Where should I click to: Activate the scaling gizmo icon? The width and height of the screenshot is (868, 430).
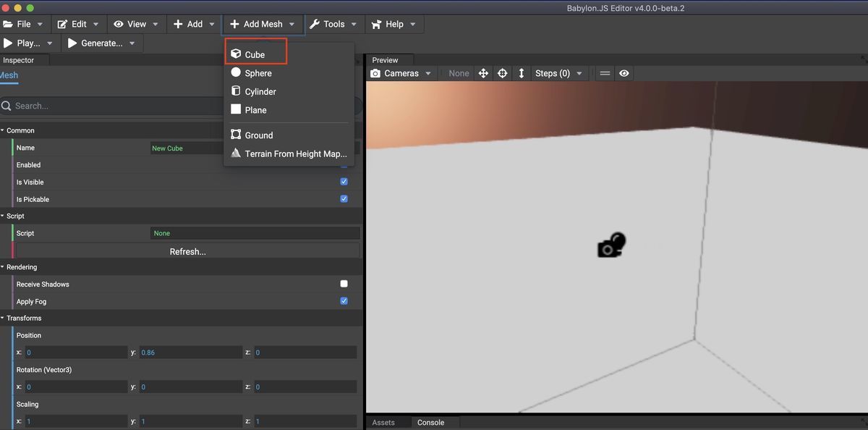pyautogui.click(x=522, y=72)
